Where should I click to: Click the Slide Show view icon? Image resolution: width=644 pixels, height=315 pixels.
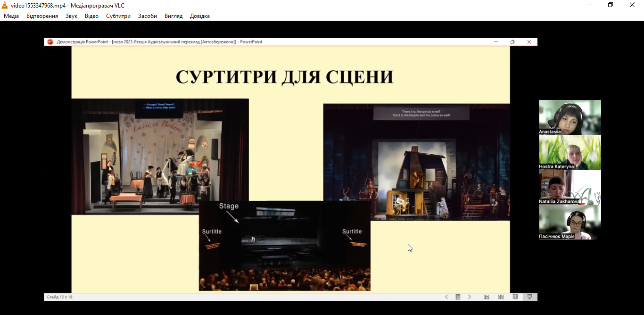(529, 297)
